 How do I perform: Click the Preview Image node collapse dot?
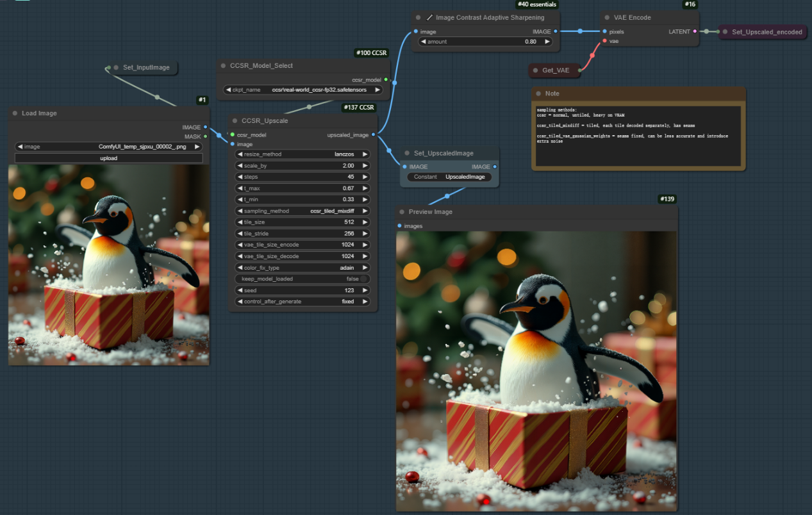(x=402, y=212)
